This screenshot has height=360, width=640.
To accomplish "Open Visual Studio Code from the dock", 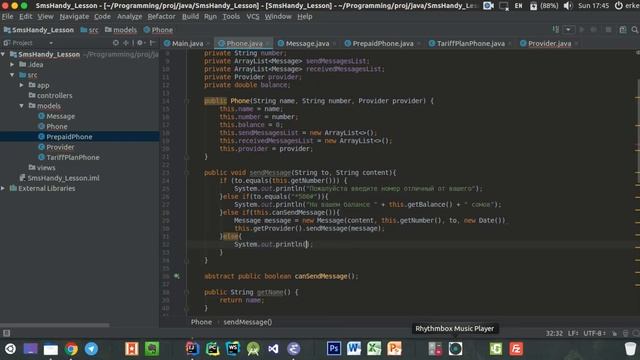I will pos(273,349).
